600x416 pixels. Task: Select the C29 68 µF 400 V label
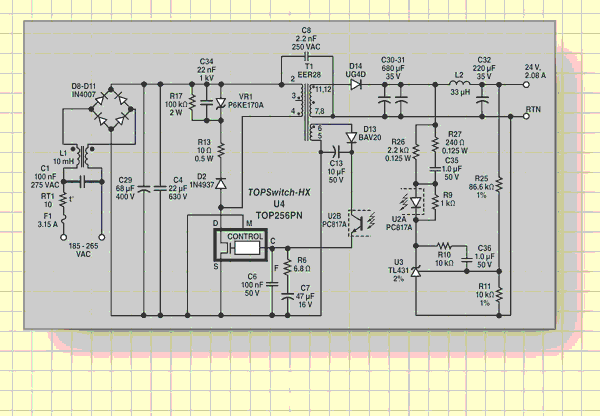(x=125, y=188)
